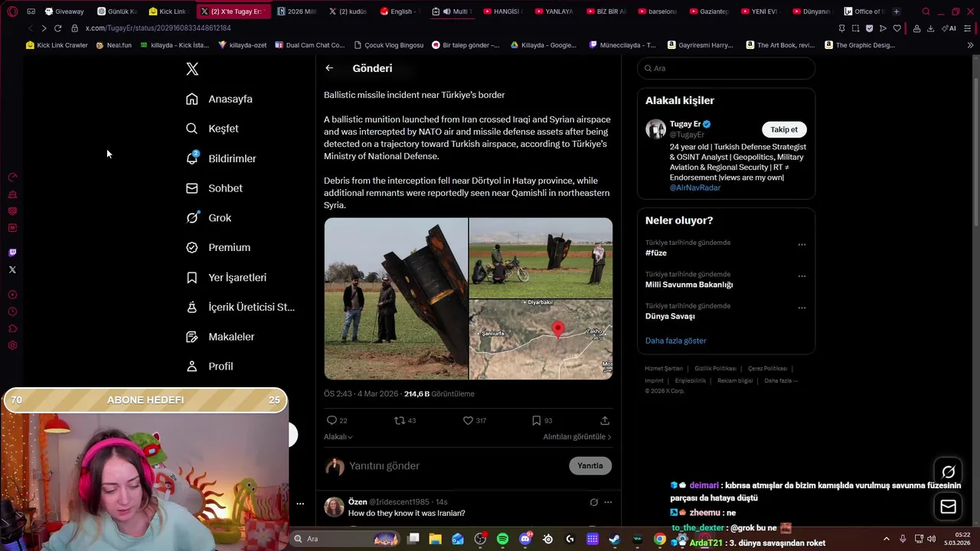This screenshot has height=551, width=980.
Task: Open Discord from the Windows taskbar
Action: pyautogui.click(x=525, y=539)
